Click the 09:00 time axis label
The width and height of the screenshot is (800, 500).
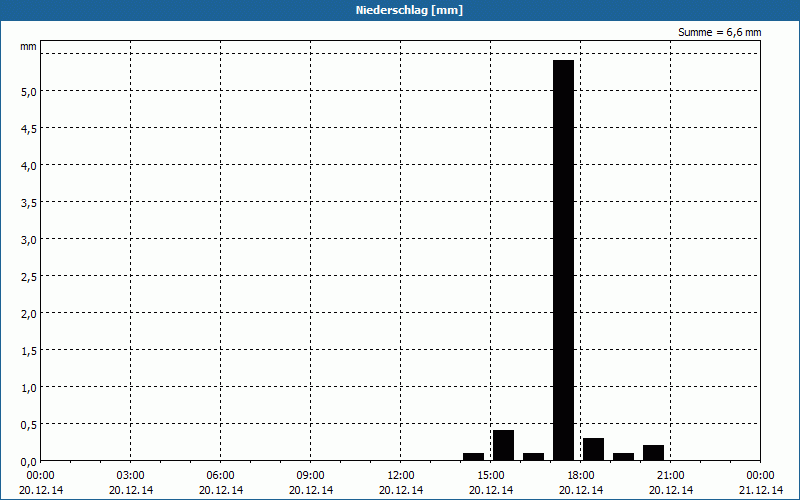(x=311, y=476)
